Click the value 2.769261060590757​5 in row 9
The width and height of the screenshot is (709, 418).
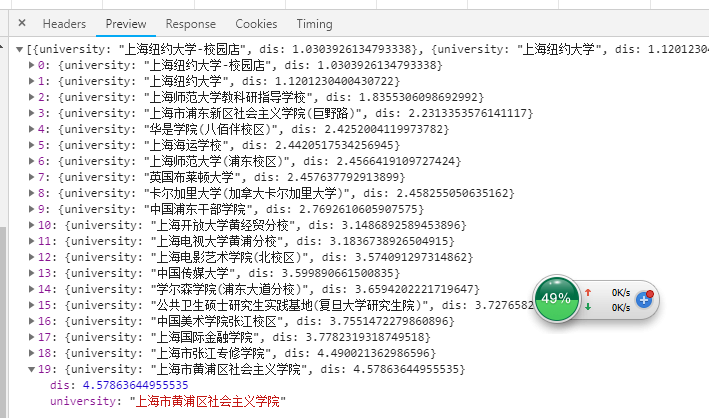(358, 209)
